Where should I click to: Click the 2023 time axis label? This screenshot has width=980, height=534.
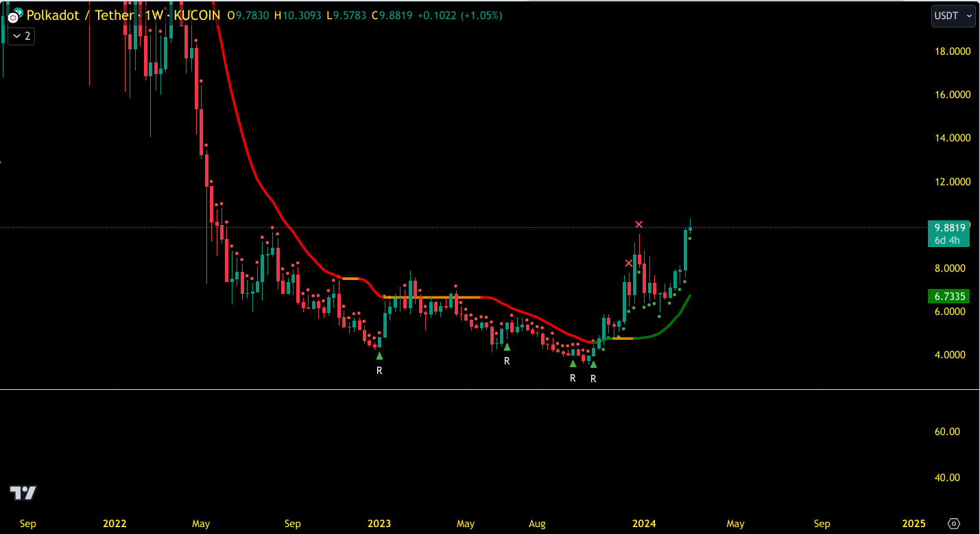point(379,524)
